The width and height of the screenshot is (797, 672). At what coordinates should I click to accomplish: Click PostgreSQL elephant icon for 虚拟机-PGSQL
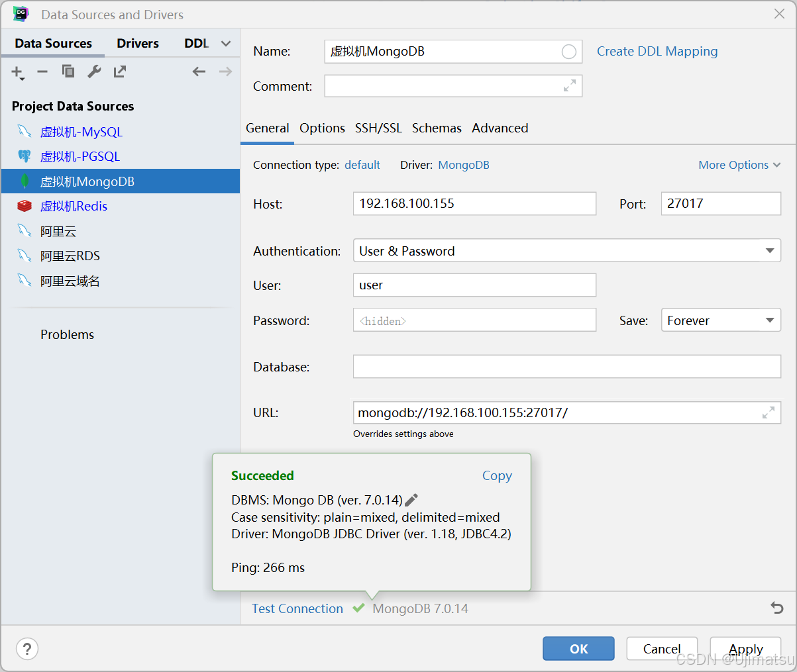click(x=25, y=156)
